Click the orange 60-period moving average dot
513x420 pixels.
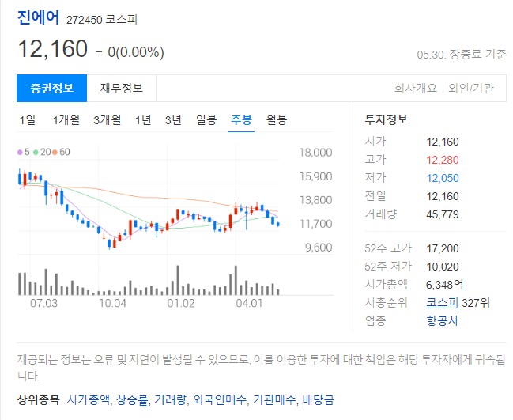point(55,152)
